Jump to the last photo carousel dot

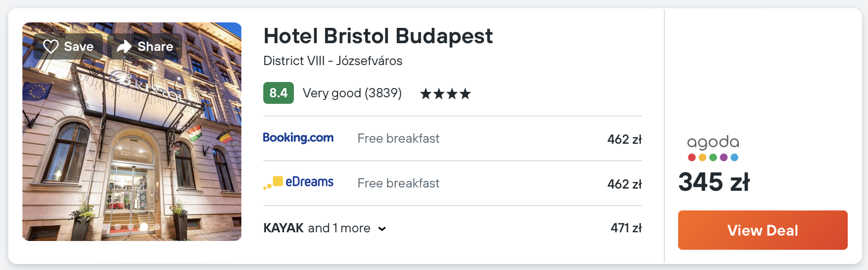pyautogui.click(x=157, y=226)
